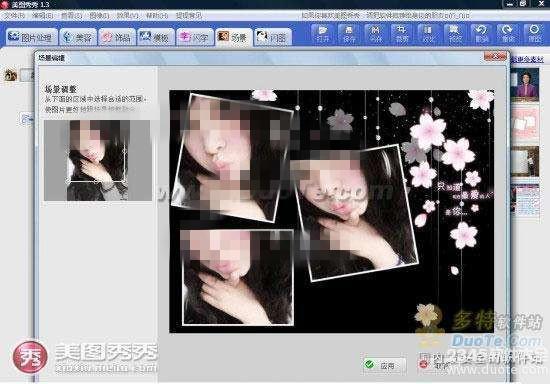Click the crop preview thumbnail in the left panel
The height and width of the screenshot is (384, 550).
click(98, 160)
